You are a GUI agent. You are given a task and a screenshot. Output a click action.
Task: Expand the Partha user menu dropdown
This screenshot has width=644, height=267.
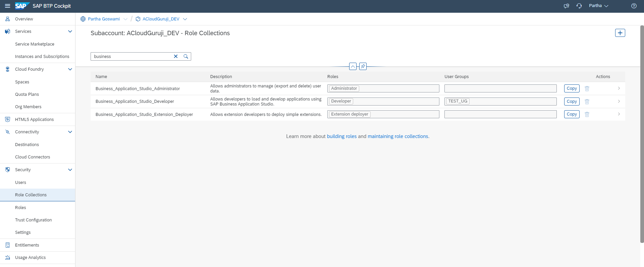[x=598, y=6]
